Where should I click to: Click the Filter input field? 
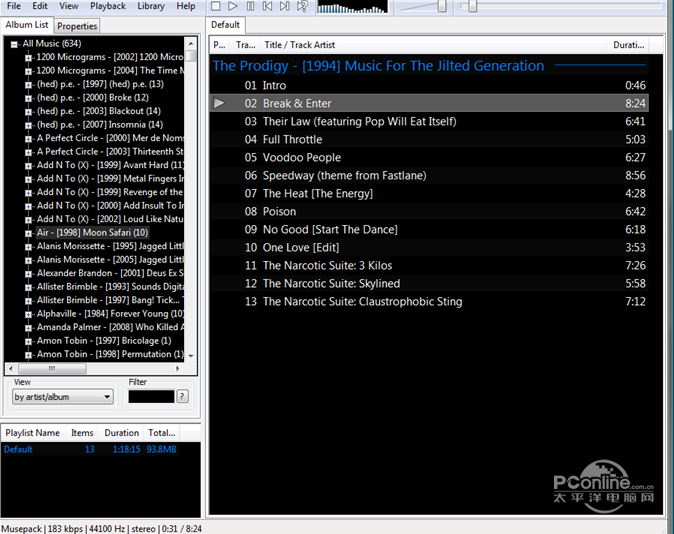point(151,396)
